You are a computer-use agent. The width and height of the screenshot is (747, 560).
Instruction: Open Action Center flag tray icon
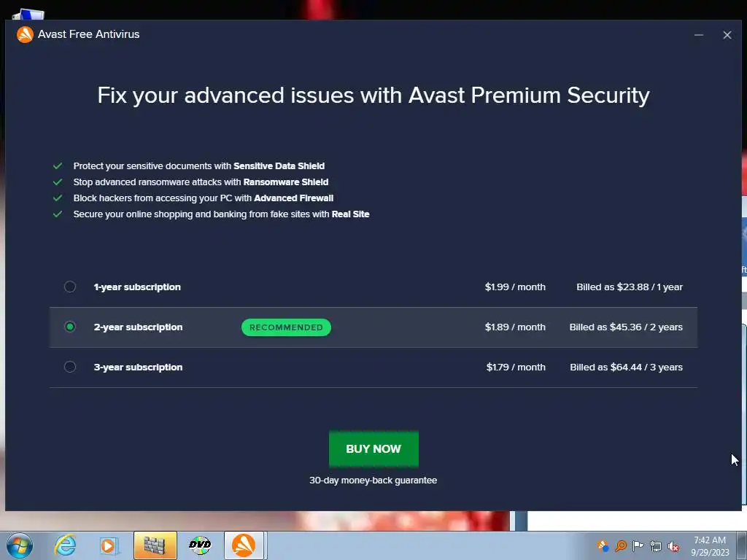[638, 546]
